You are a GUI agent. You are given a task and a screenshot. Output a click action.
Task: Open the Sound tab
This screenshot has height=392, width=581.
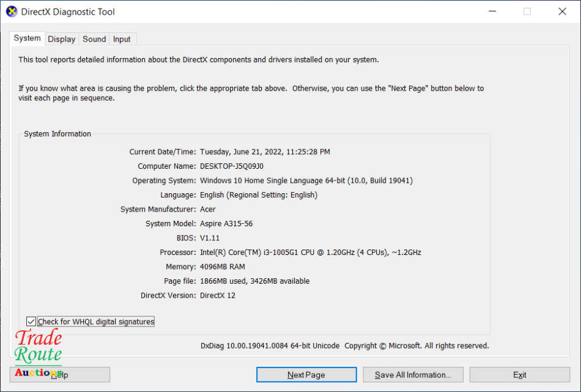click(94, 39)
